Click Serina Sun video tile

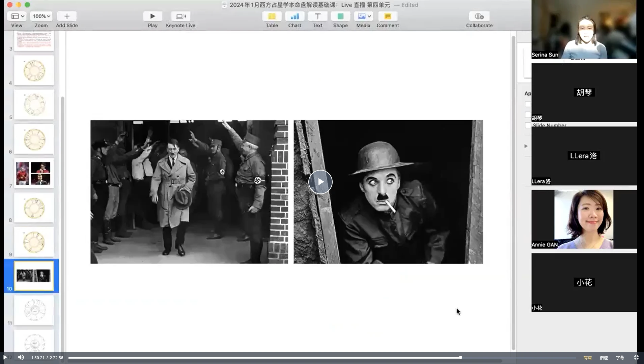click(x=584, y=29)
